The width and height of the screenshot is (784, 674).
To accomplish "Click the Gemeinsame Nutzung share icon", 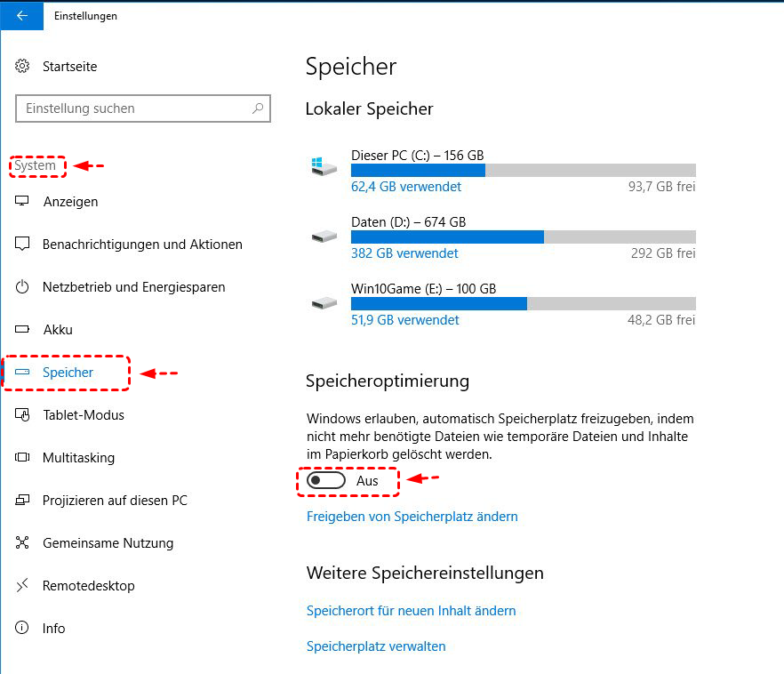I will pos(23,543).
